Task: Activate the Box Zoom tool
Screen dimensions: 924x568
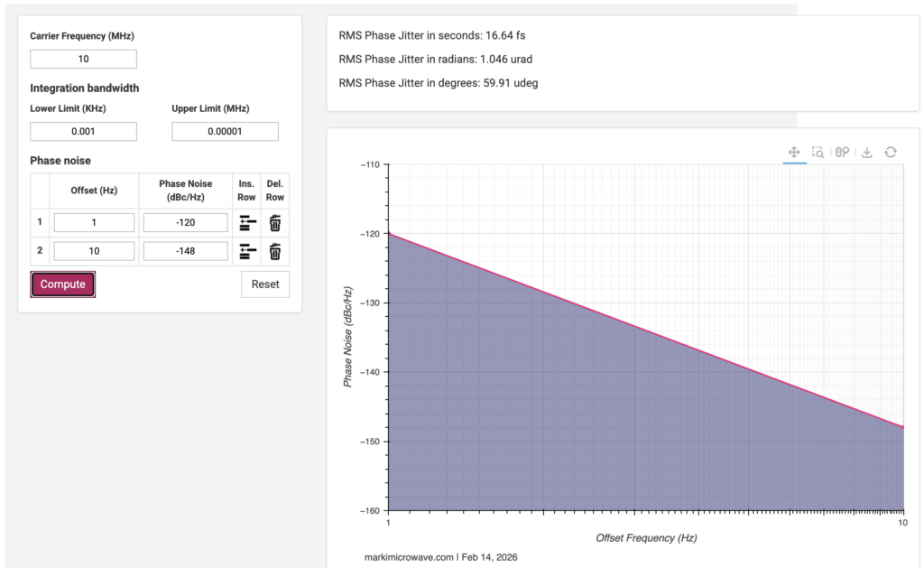Action: tap(818, 153)
